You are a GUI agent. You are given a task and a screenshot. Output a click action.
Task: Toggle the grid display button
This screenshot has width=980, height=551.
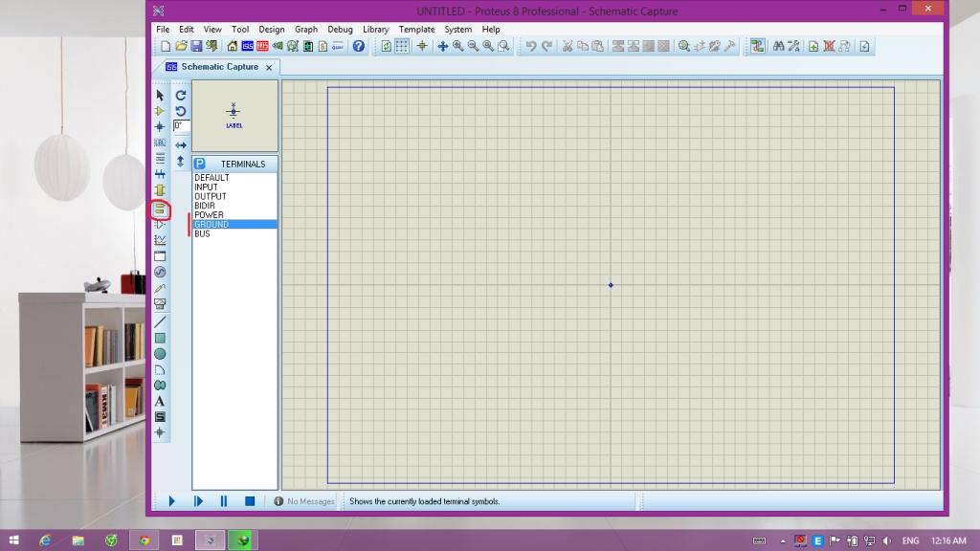coord(402,46)
